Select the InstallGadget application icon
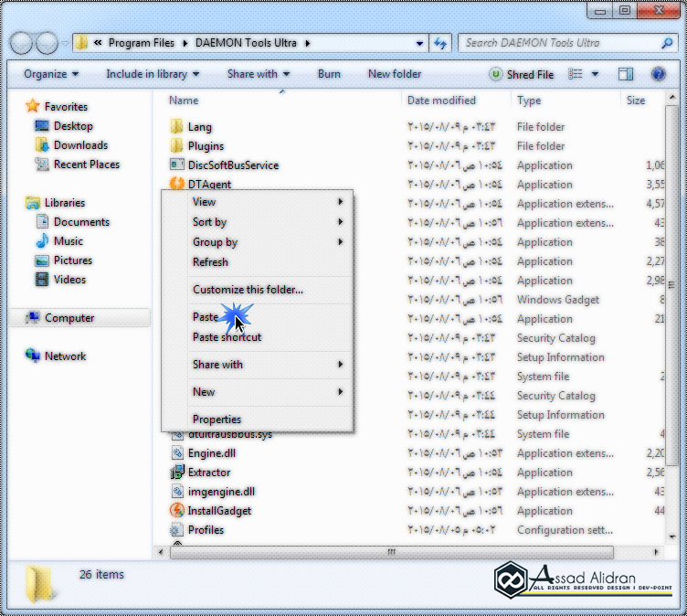The image size is (687, 616). click(x=177, y=510)
